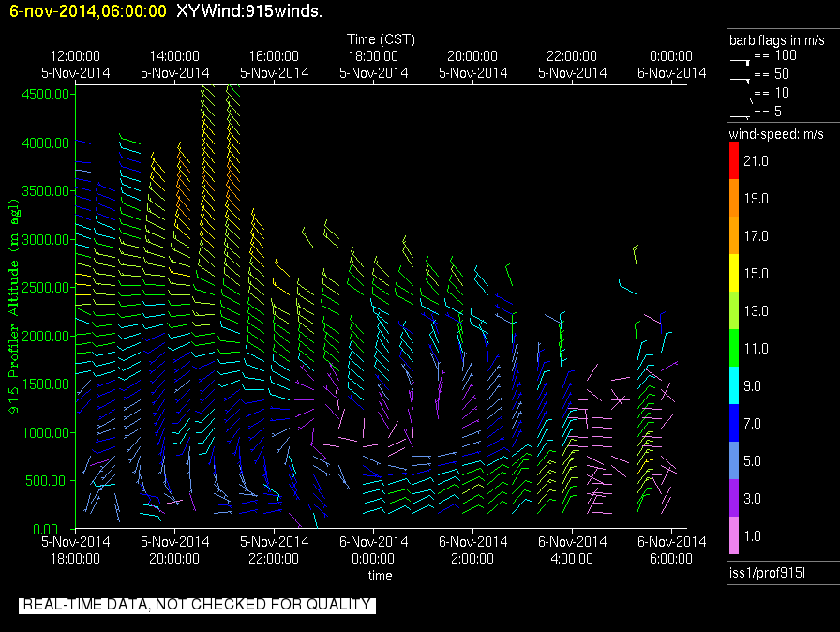This screenshot has height=632, width=840.
Task: Click the 6-Nov-2014 0:00:00 bottom tick
Action: click(x=373, y=550)
